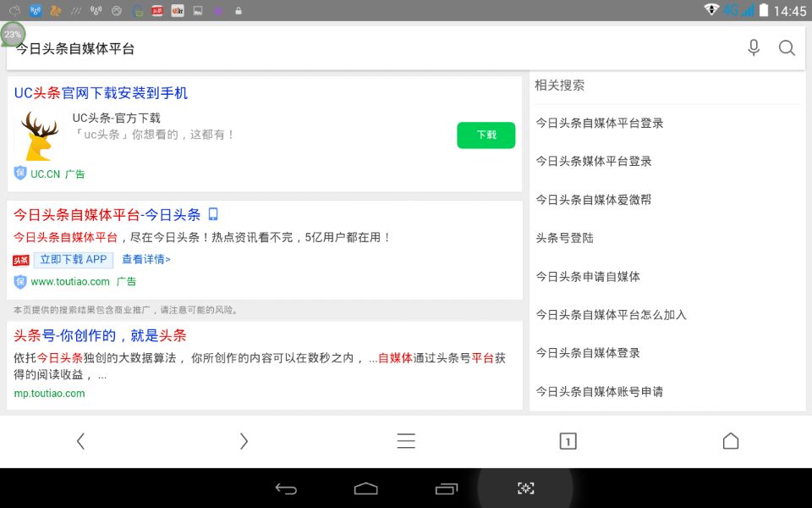Open the UC.CN source link
The width and height of the screenshot is (812, 508).
(x=45, y=174)
